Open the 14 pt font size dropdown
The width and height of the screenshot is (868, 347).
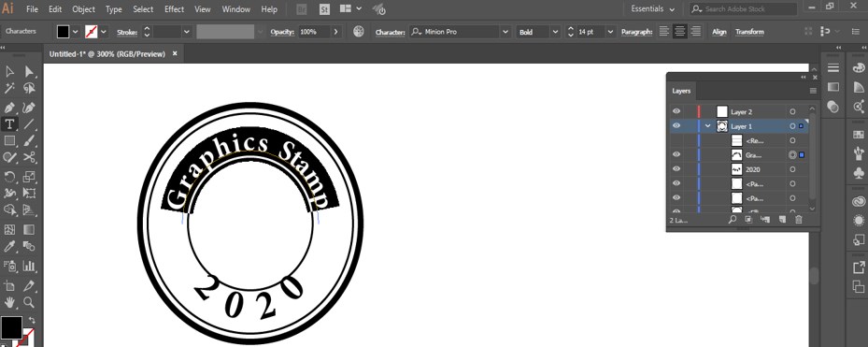[x=610, y=32]
